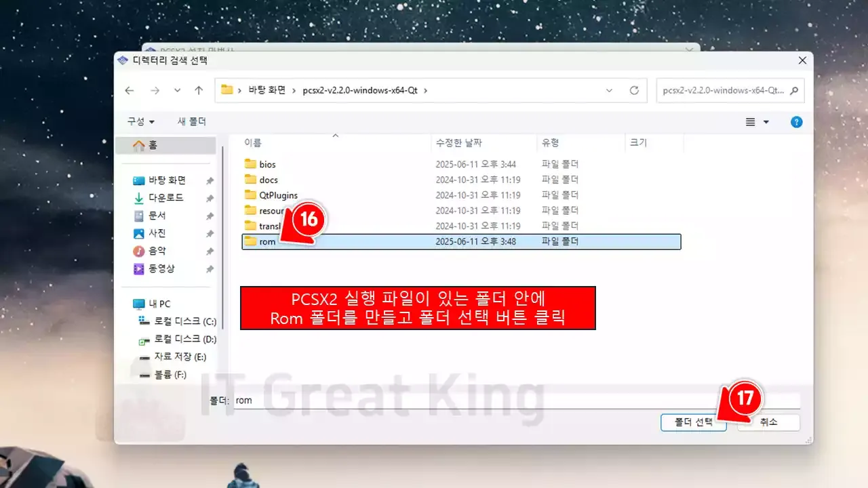Click the pin icon next to 다운로드
868x488 pixels.
pos(210,199)
